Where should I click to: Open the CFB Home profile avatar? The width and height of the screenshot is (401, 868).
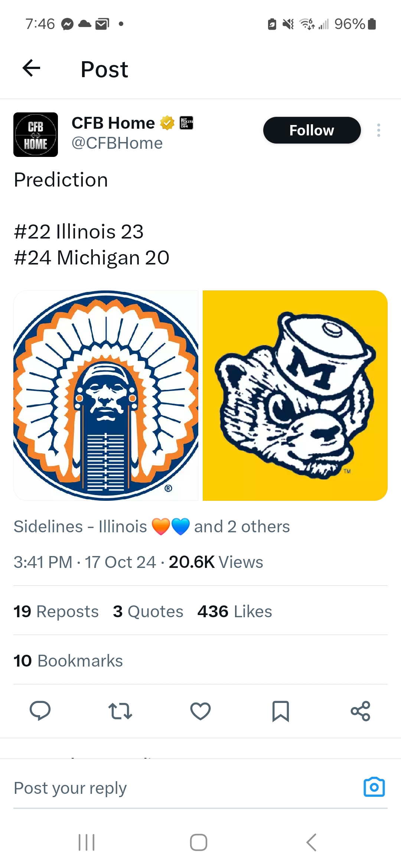(x=36, y=135)
